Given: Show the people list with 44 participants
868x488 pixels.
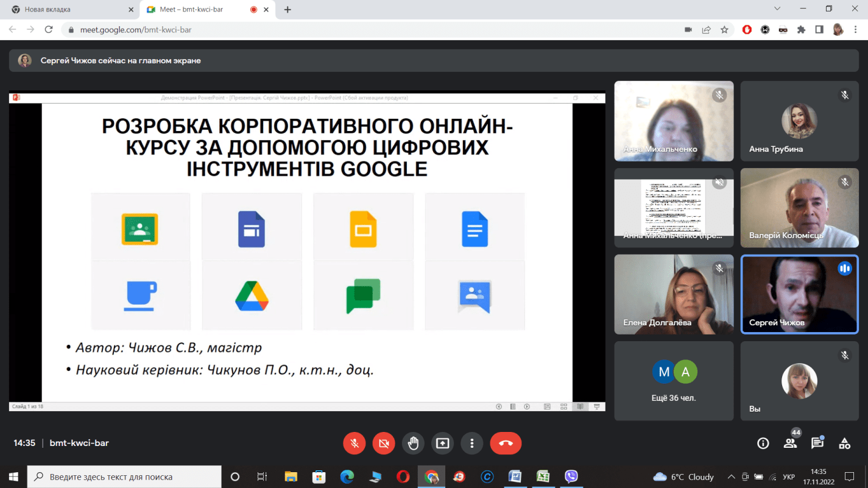Looking at the screenshot, I should point(791,444).
